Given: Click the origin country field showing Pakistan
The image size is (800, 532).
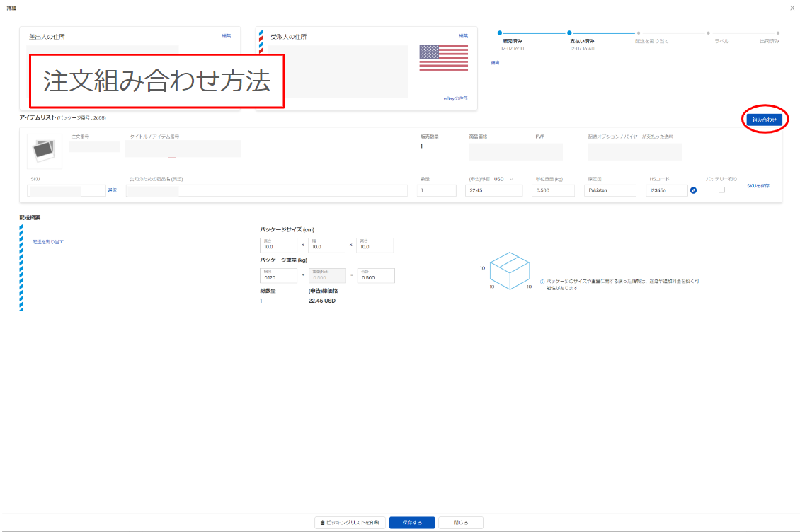Looking at the screenshot, I should tap(612, 190).
